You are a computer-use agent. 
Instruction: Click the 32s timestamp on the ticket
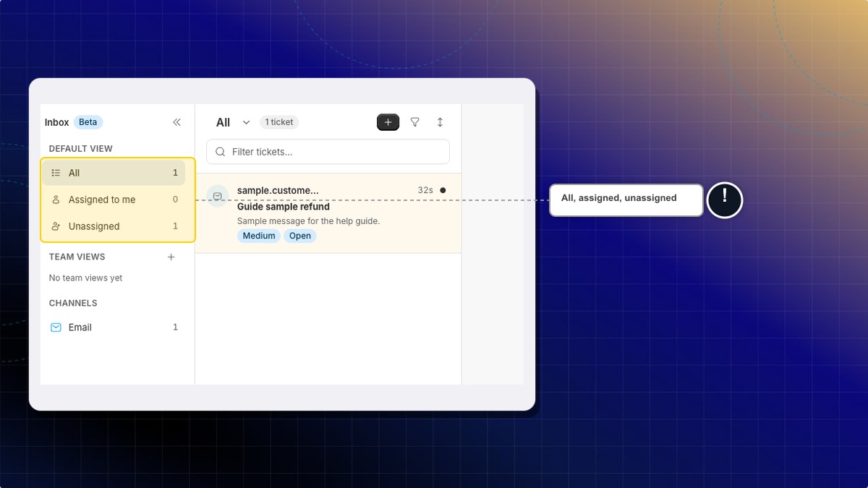(425, 190)
